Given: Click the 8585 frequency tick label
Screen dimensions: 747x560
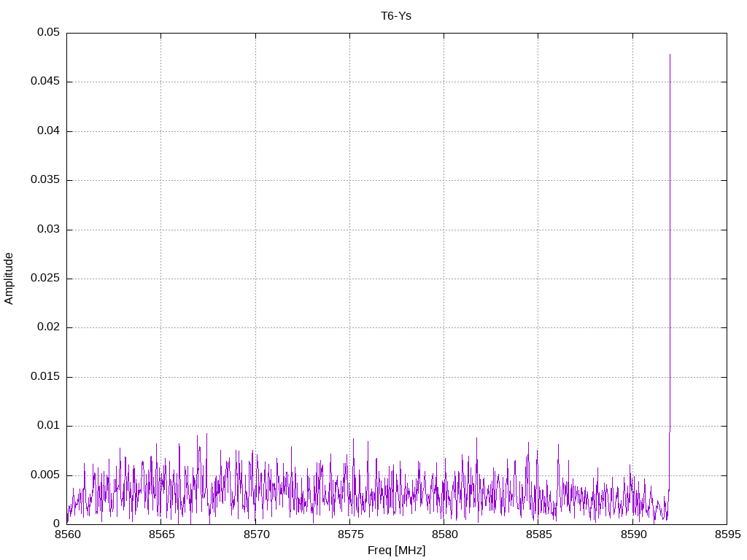Looking at the screenshot, I should tap(538, 534).
